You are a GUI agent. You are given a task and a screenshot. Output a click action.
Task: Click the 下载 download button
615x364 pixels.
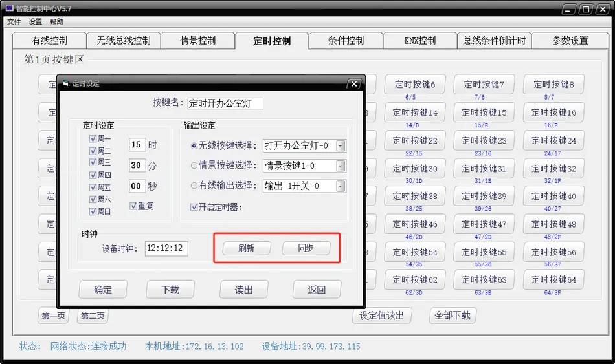click(170, 290)
